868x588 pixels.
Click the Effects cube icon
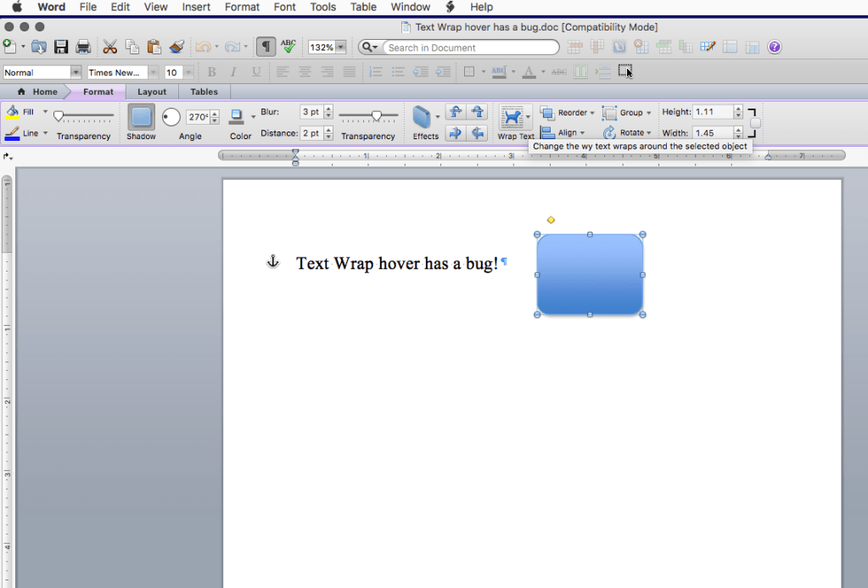coord(422,117)
